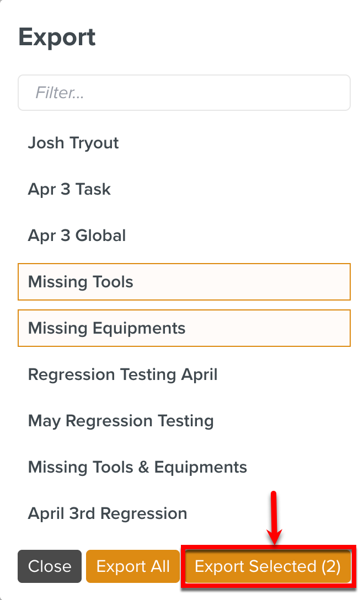Click the Filter input field

pyautogui.click(x=184, y=93)
